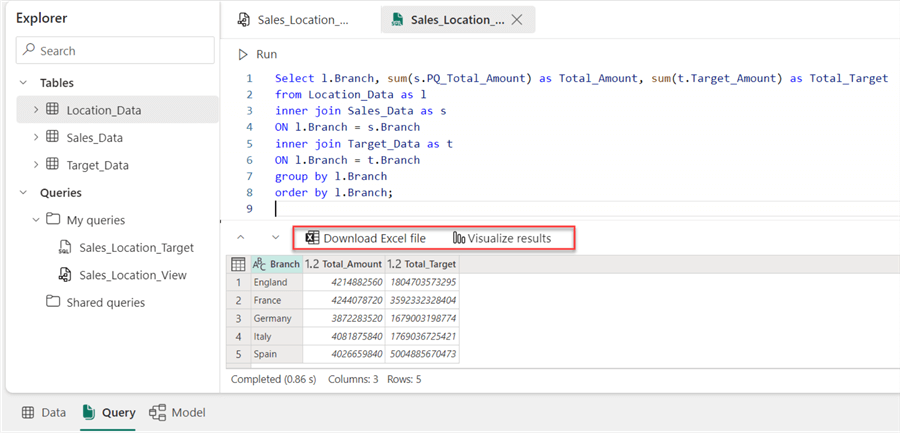Collapse results pane with up chevron
Image resolution: width=900 pixels, height=433 pixels.
[240, 238]
